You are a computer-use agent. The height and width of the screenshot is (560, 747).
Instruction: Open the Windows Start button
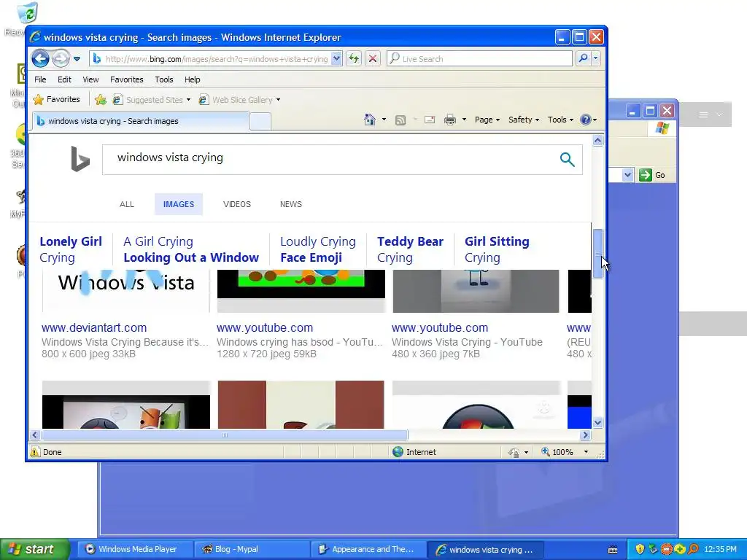coord(34,549)
